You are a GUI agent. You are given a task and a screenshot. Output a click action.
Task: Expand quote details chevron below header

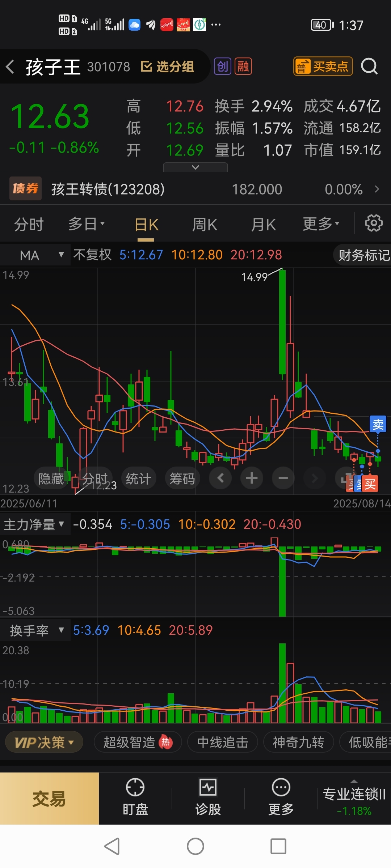[195, 167]
